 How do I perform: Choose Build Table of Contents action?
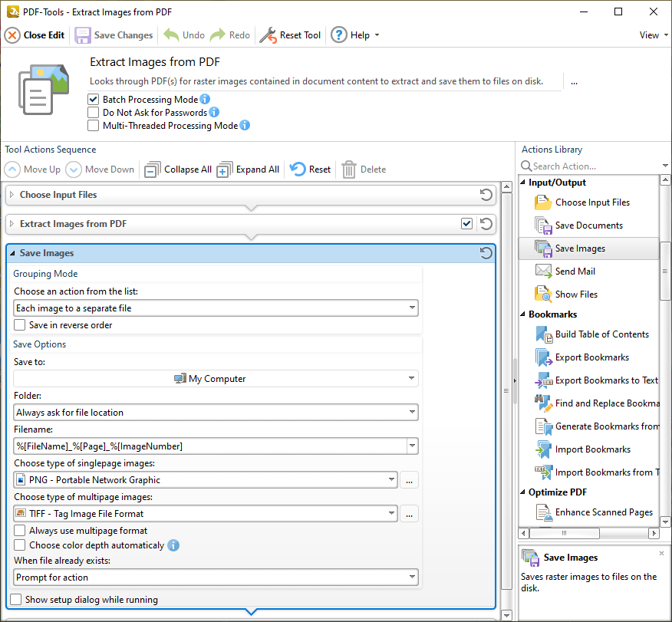click(x=601, y=334)
